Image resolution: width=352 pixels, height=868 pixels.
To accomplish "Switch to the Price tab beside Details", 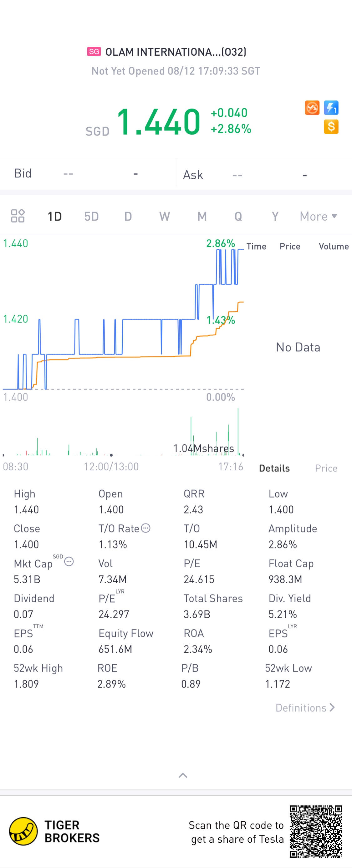I will (x=326, y=468).
